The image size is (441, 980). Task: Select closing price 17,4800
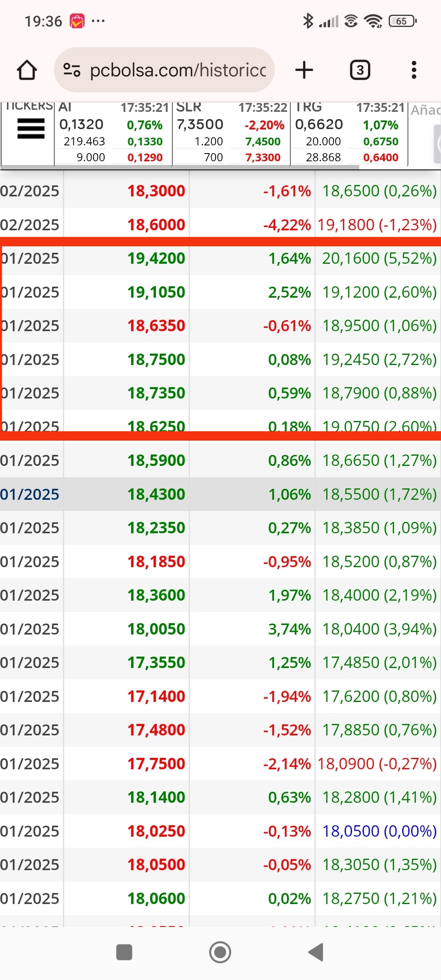tap(156, 730)
